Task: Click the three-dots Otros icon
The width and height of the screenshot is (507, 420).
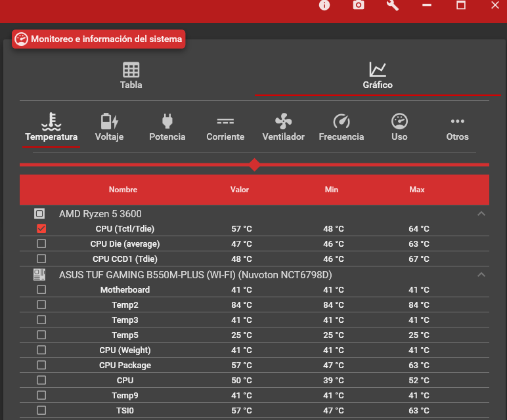Action: pos(458,121)
